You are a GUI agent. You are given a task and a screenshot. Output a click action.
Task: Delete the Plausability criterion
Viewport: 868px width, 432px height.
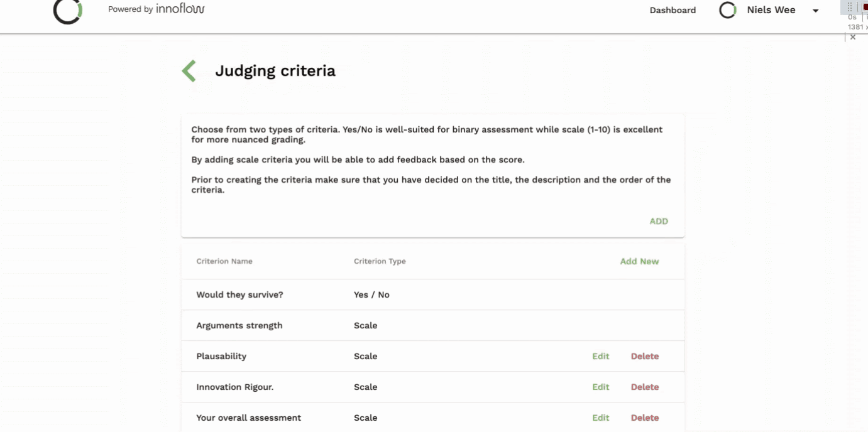[645, 356]
